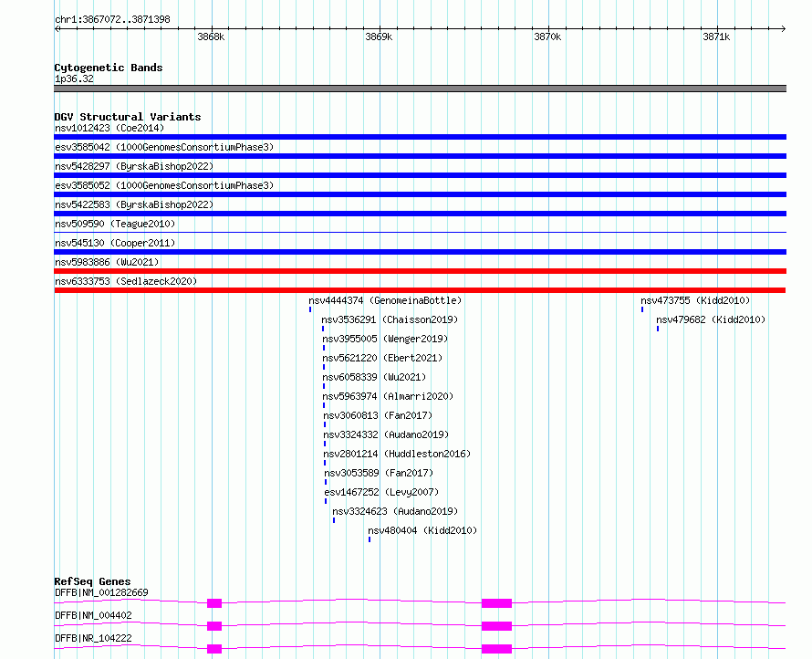Viewport: 812px width, 659px height.
Task: Click the 3868k ruler position label
Action: point(211,37)
